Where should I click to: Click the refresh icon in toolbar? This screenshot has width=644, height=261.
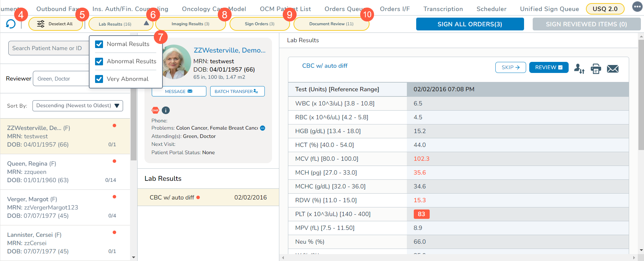[11, 24]
